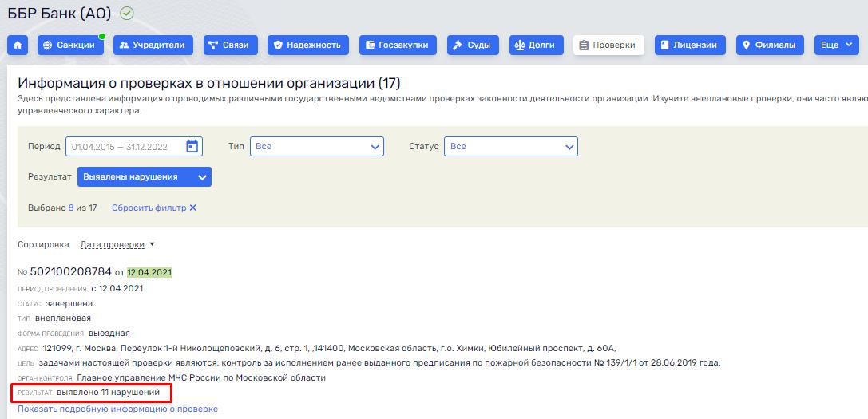868x419 pixels.
Task: Click the type value внеплановая
Action: click(62, 318)
